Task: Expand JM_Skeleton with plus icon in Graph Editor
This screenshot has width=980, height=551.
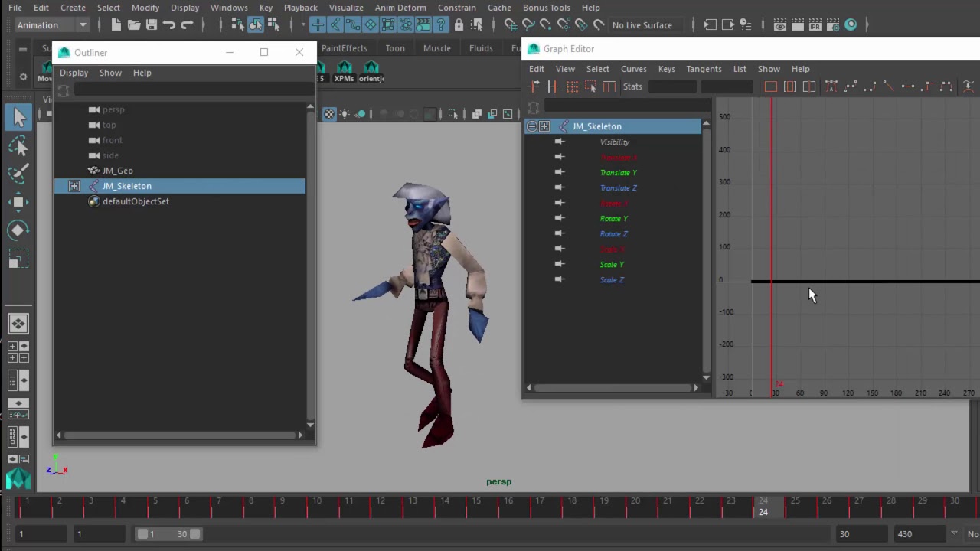Action: (544, 126)
